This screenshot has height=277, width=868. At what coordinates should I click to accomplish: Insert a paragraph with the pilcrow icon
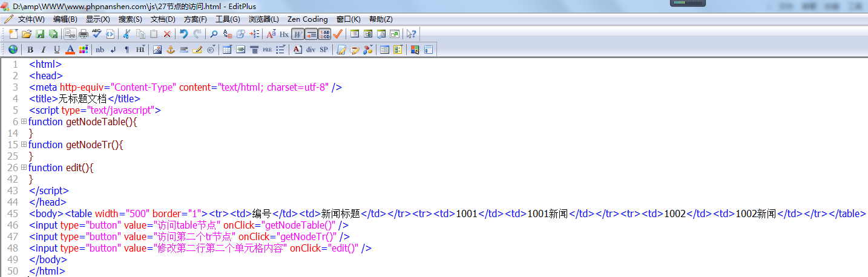pyautogui.click(x=127, y=50)
